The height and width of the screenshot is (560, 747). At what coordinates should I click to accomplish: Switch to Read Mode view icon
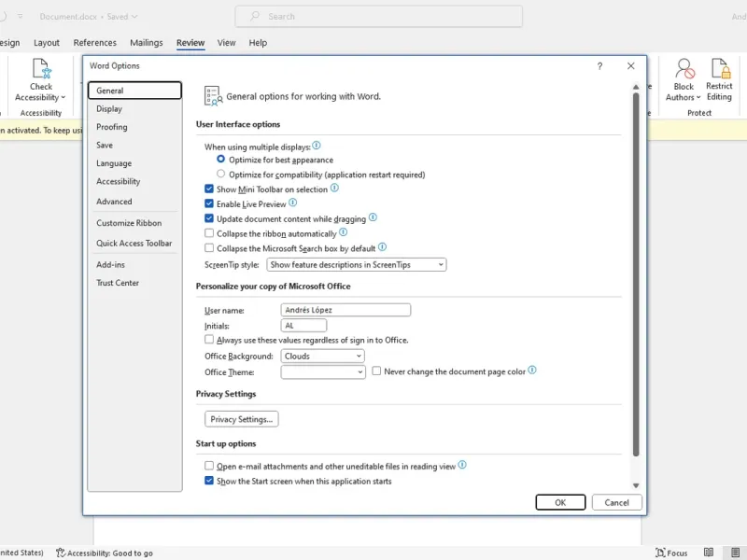709,553
